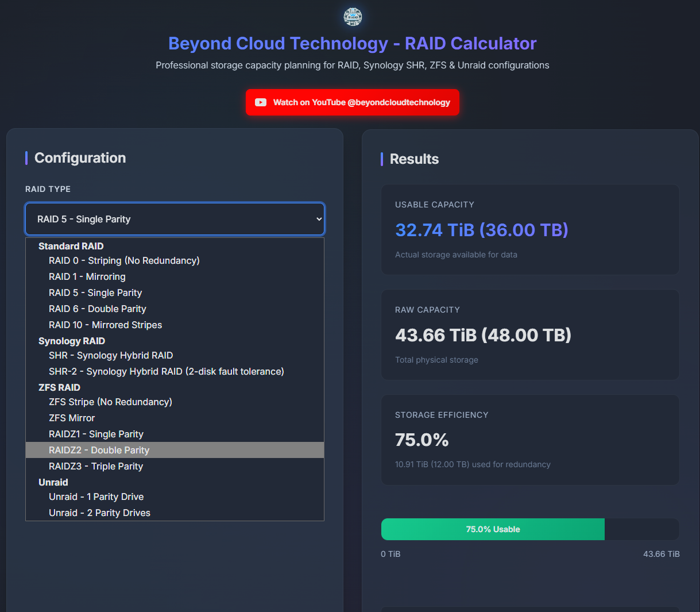Select SHR-2 with 2-disk fault tolerance
The width and height of the screenshot is (700, 612).
click(166, 371)
